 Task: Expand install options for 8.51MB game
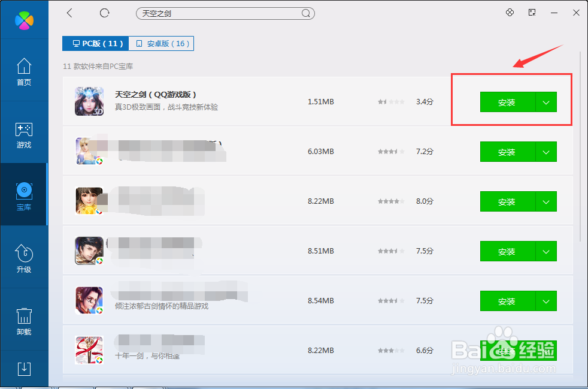click(546, 251)
